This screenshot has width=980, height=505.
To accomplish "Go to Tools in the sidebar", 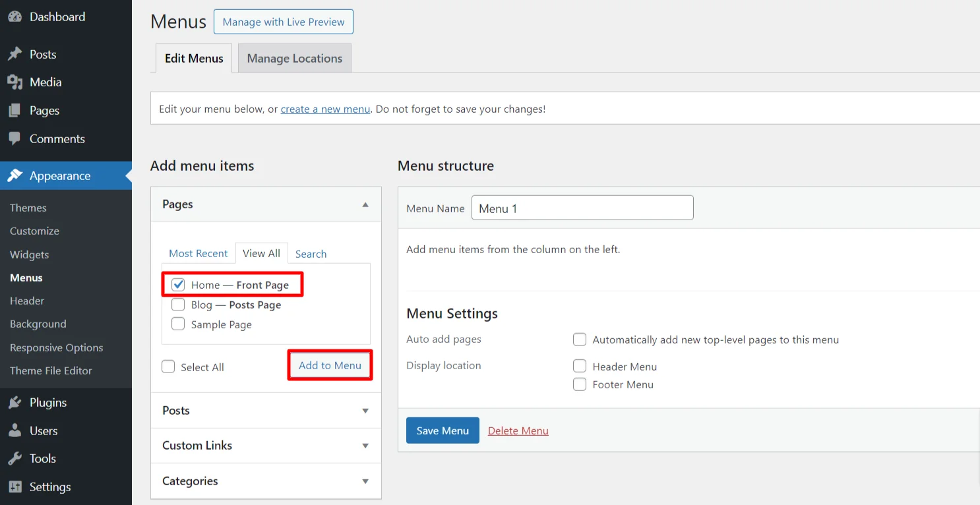I will (66, 459).
